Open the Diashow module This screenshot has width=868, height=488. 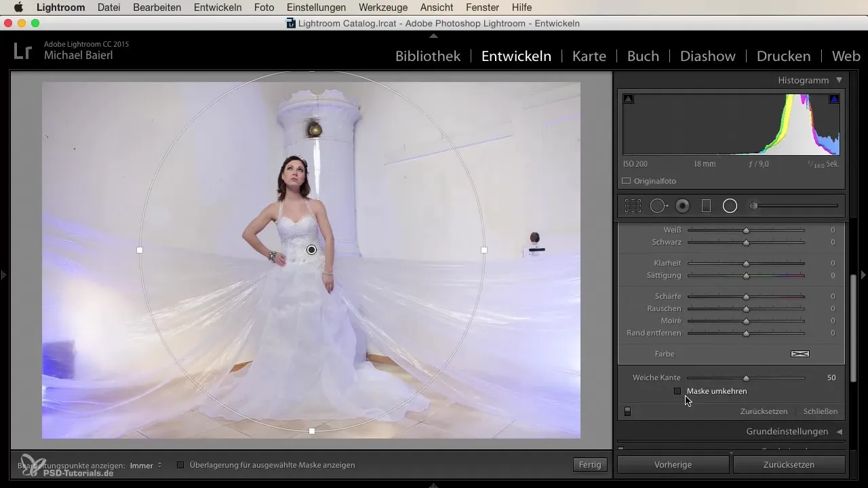708,56
